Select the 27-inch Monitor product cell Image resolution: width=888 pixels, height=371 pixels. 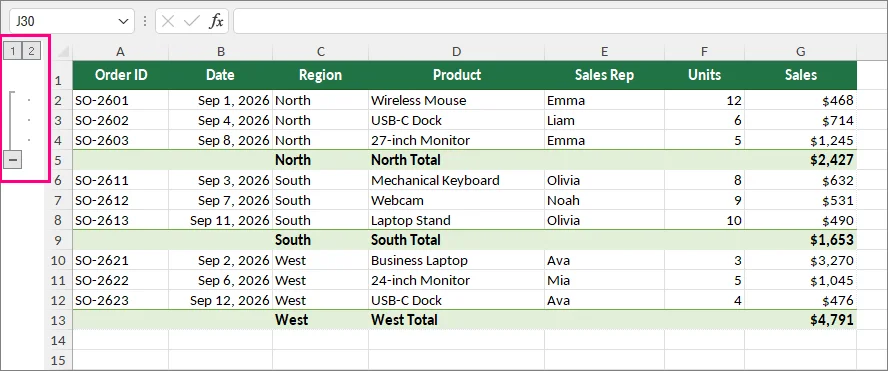(x=456, y=140)
